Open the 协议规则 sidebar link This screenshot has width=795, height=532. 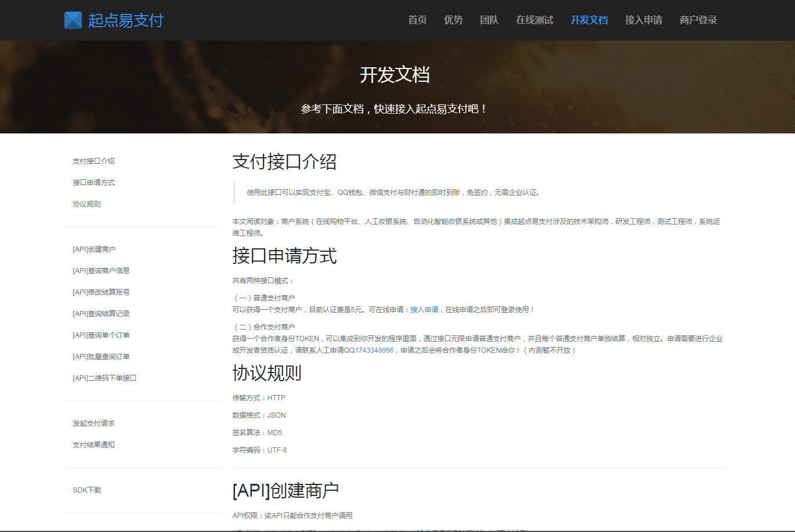[x=86, y=204]
